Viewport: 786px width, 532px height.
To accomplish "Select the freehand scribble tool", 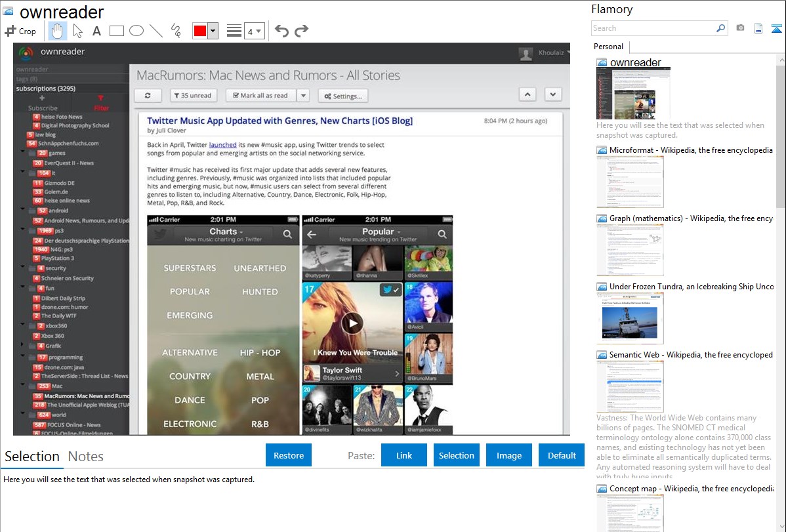I will pos(176,31).
